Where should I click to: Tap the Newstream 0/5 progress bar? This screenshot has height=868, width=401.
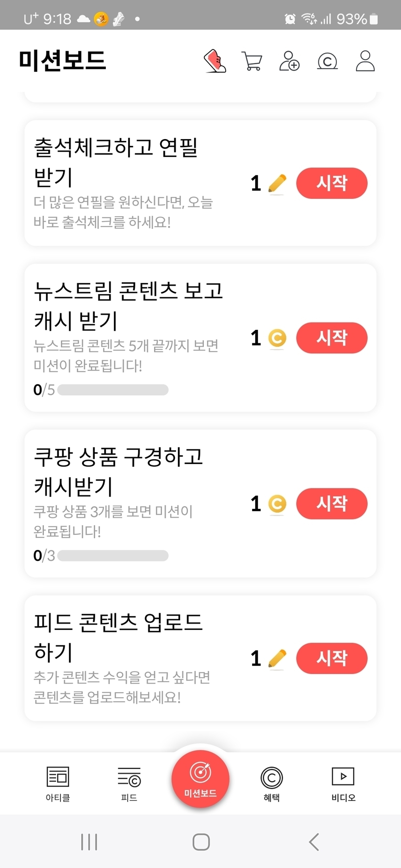(113, 390)
